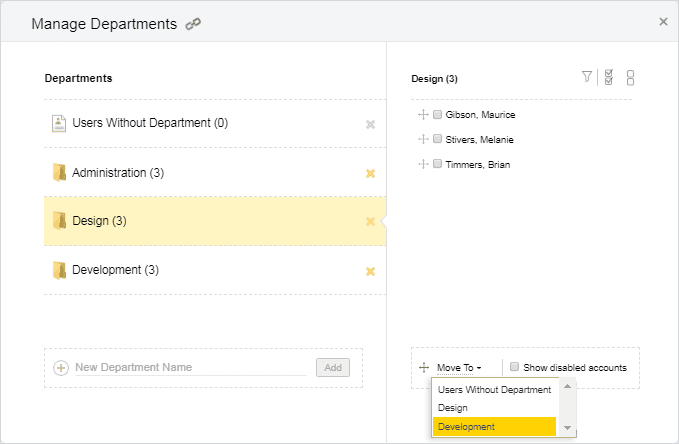Choose Users Without Department in dropdown list
The height and width of the screenshot is (444, 679).
pos(495,390)
